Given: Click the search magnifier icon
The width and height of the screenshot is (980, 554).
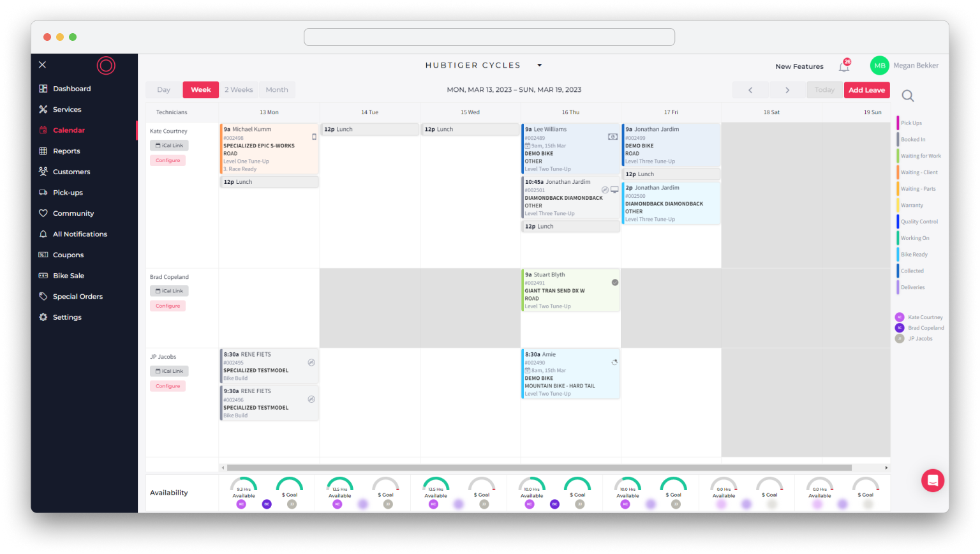Looking at the screenshot, I should tap(908, 94).
